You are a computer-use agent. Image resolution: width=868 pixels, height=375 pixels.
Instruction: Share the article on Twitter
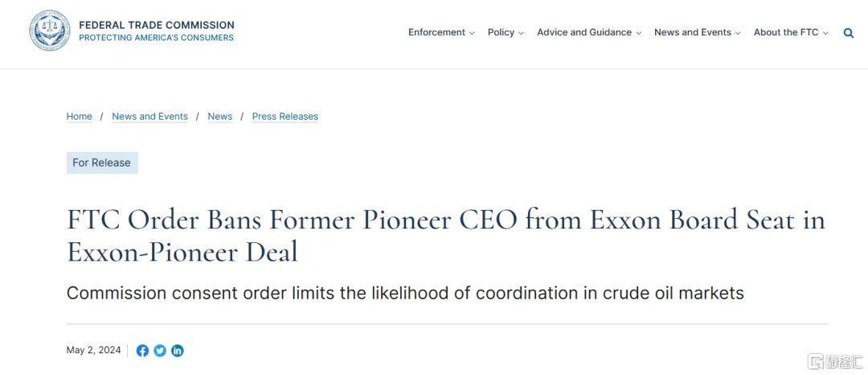click(x=160, y=351)
